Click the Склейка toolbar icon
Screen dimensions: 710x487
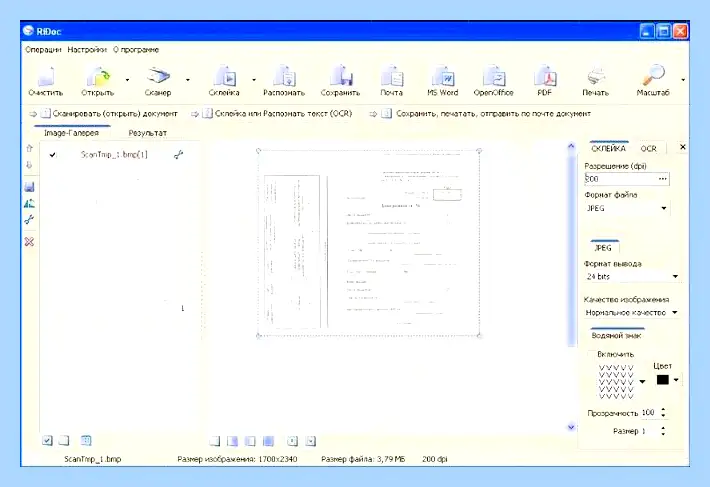click(225, 76)
